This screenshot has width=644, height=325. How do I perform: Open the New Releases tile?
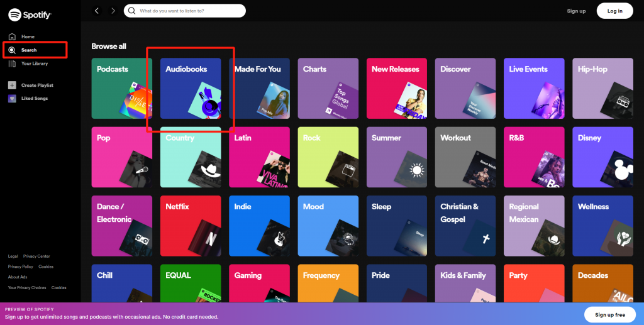click(x=397, y=88)
